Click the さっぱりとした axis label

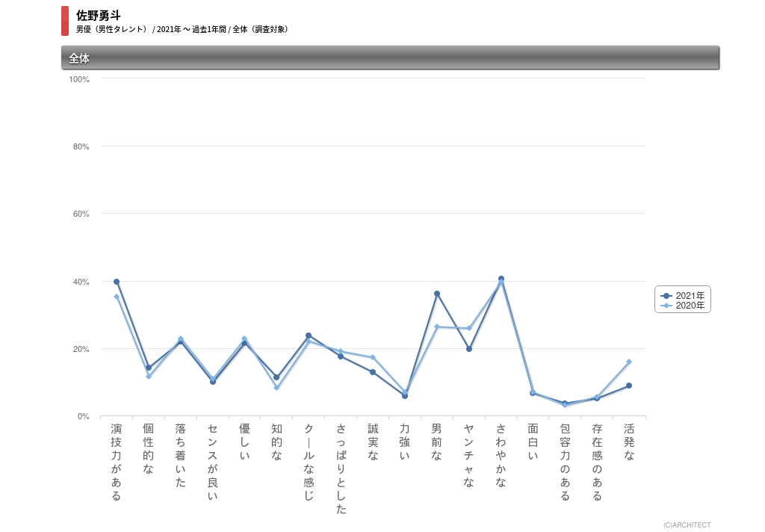(x=341, y=468)
